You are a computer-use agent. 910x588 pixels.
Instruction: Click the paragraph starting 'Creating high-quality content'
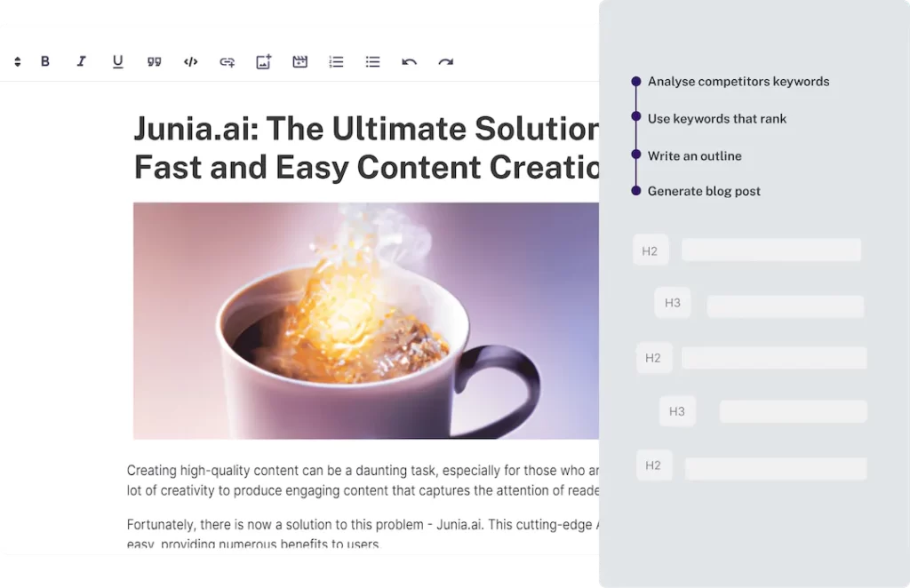[363, 481]
